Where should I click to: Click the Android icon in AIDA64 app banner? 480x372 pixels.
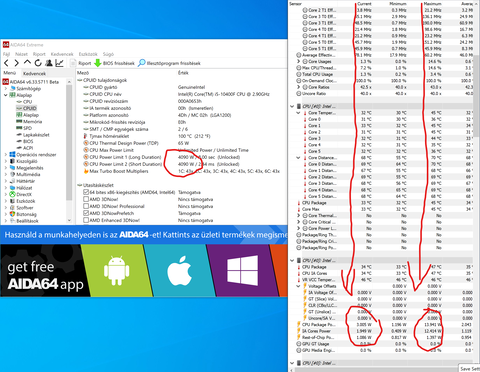tap(116, 271)
